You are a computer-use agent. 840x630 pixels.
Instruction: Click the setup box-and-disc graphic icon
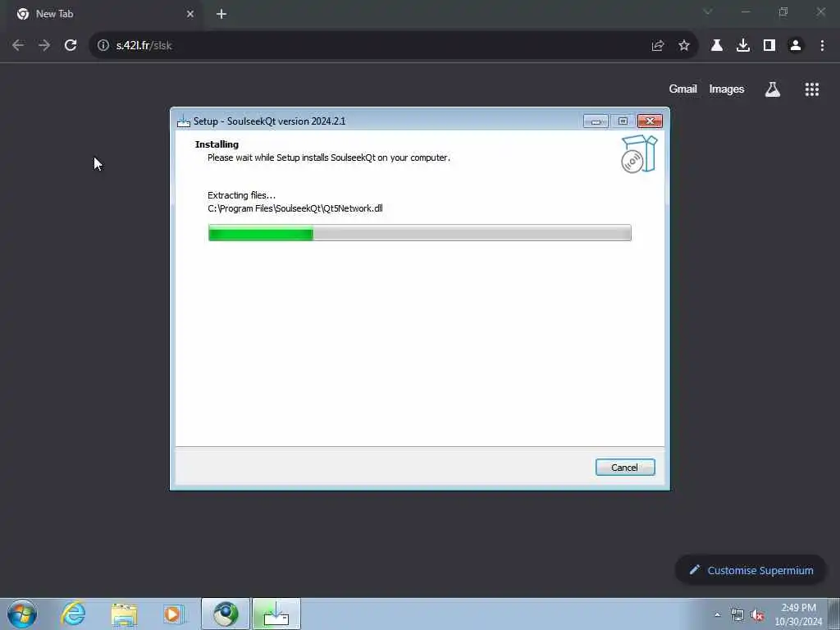[638, 154]
